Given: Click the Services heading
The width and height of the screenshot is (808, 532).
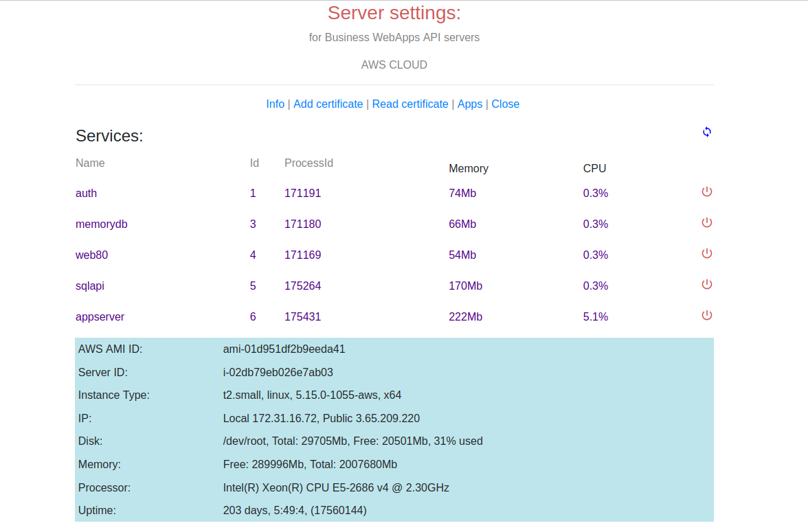Looking at the screenshot, I should (x=109, y=136).
